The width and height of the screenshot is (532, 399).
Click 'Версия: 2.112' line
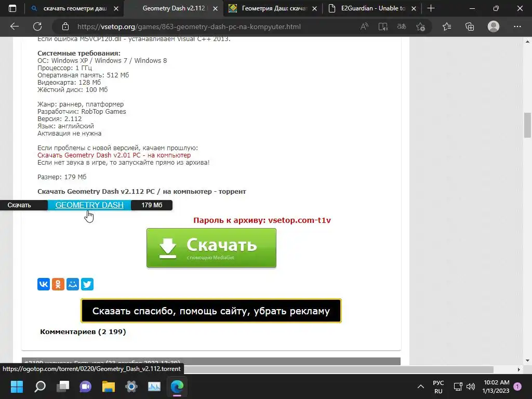click(x=59, y=119)
